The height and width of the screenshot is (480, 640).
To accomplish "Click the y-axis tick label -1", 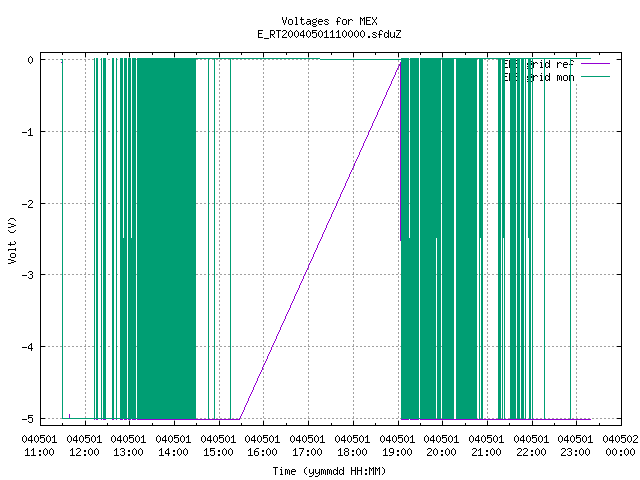I will pyautogui.click(x=28, y=132).
